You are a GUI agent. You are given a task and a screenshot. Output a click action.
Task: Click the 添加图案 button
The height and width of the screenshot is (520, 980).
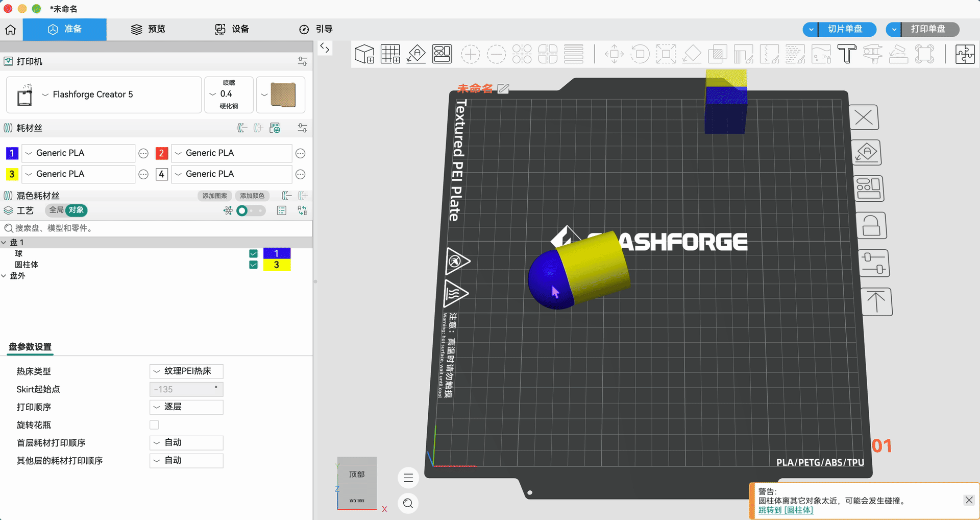point(215,196)
